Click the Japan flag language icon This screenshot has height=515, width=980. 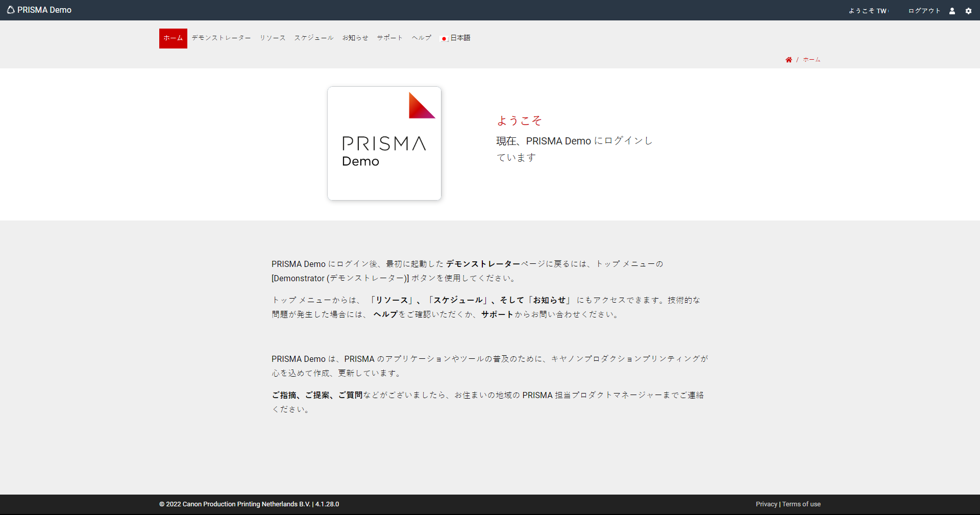click(x=444, y=38)
